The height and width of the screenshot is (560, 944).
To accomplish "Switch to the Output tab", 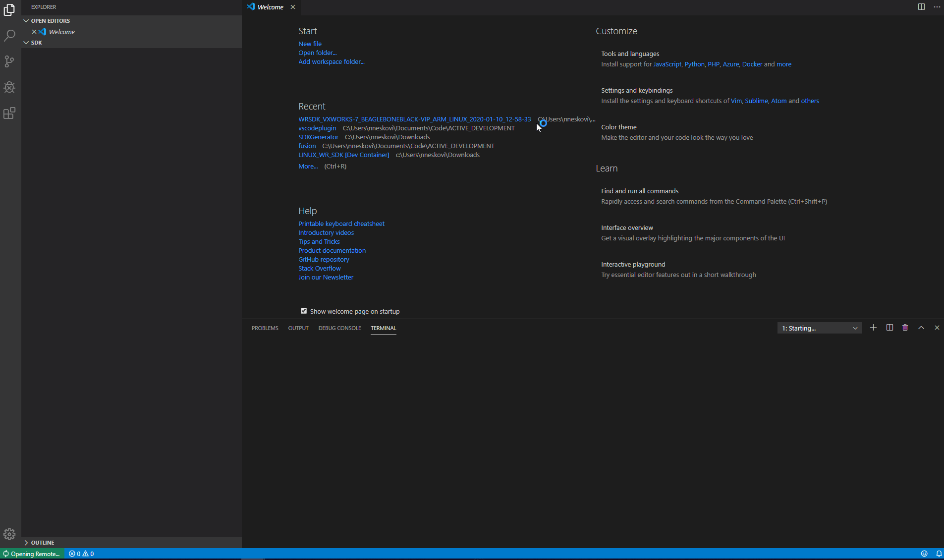I will (298, 328).
